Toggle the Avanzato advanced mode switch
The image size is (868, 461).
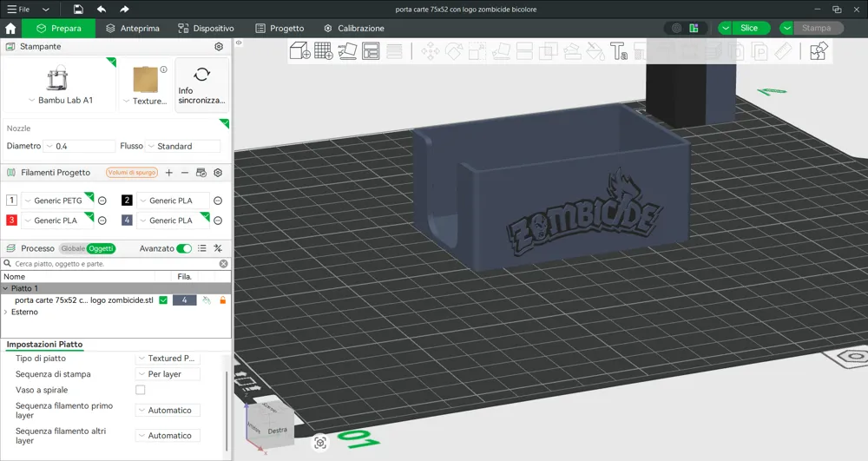pyautogui.click(x=184, y=248)
